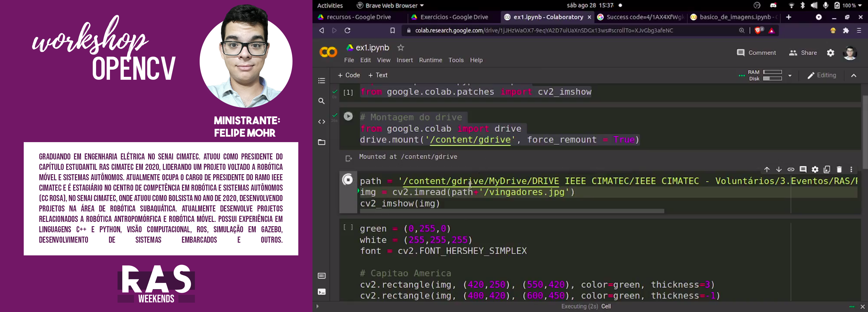Screen dimensions: 868x312
Task: Open the Runtime menu
Action: (x=430, y=60)
